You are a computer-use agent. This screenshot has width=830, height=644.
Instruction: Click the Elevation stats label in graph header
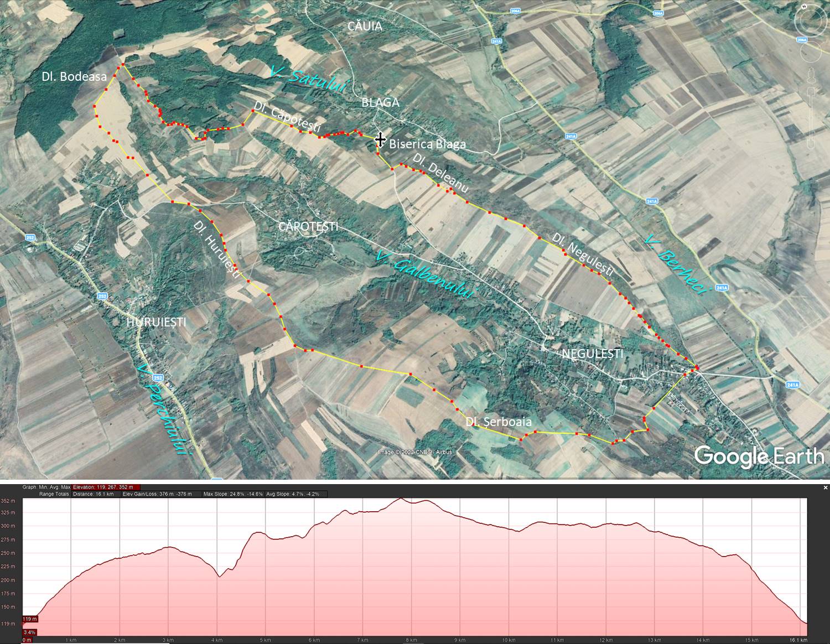(106, 487)
